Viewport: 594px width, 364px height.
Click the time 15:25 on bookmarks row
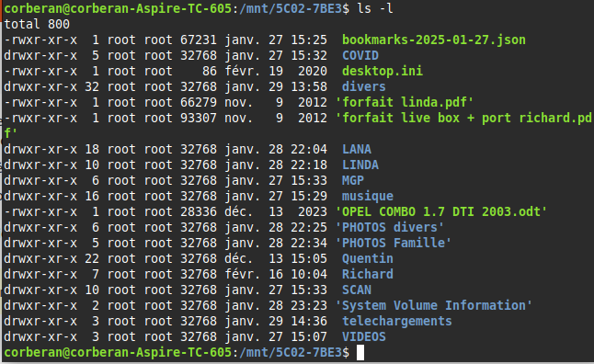[x=309, y=40]
